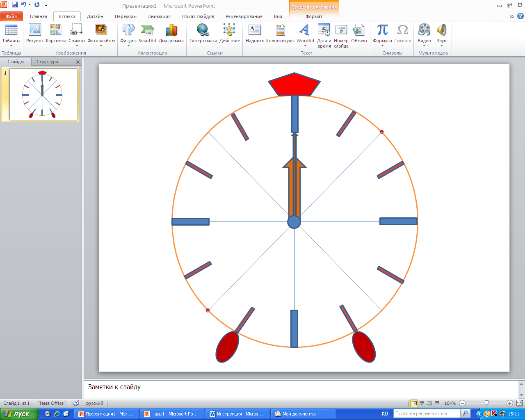Image resolution: width=525 pixels, height=420 pixels.
Task: Open the Файл menu button
Action: (x=11, y=16)
